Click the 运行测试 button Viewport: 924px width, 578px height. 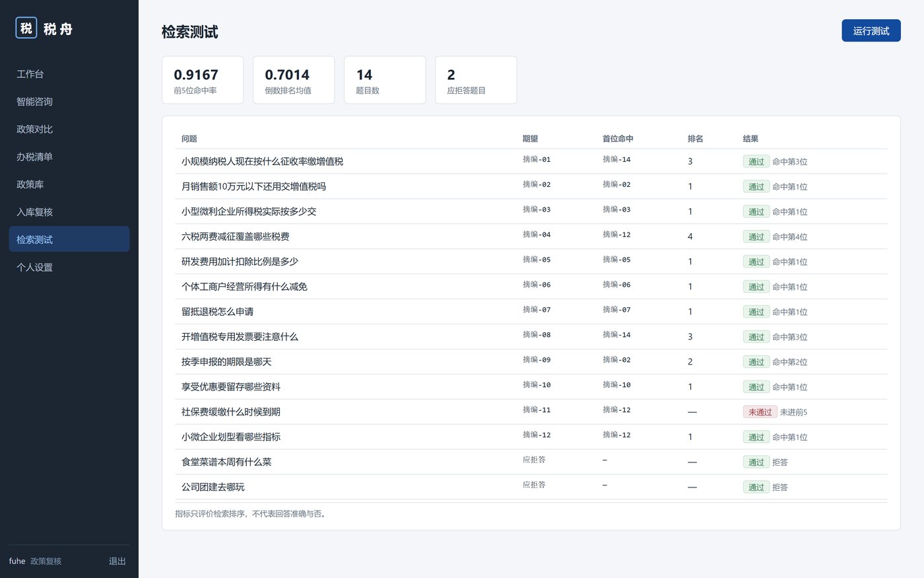871,31
